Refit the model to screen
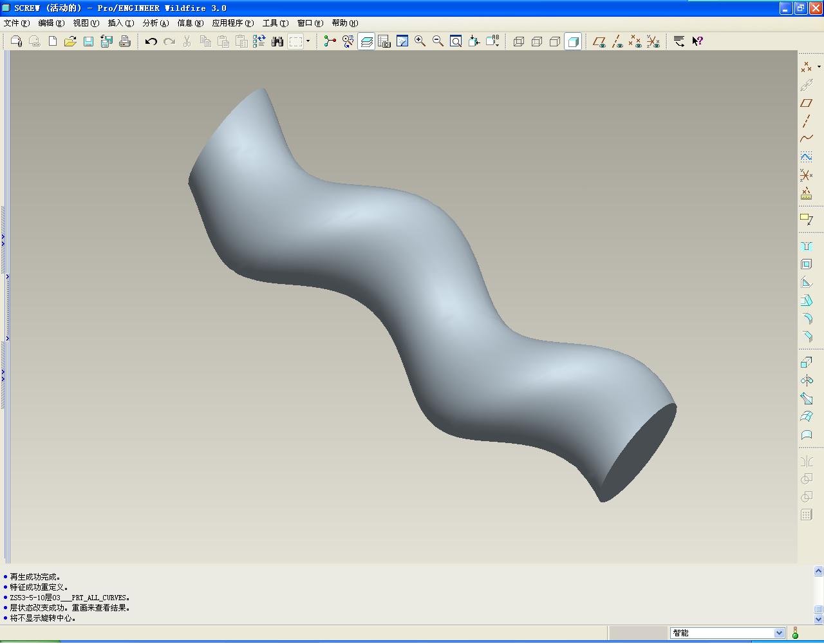This screenshot has width=824, height=644. coord(456,41)
